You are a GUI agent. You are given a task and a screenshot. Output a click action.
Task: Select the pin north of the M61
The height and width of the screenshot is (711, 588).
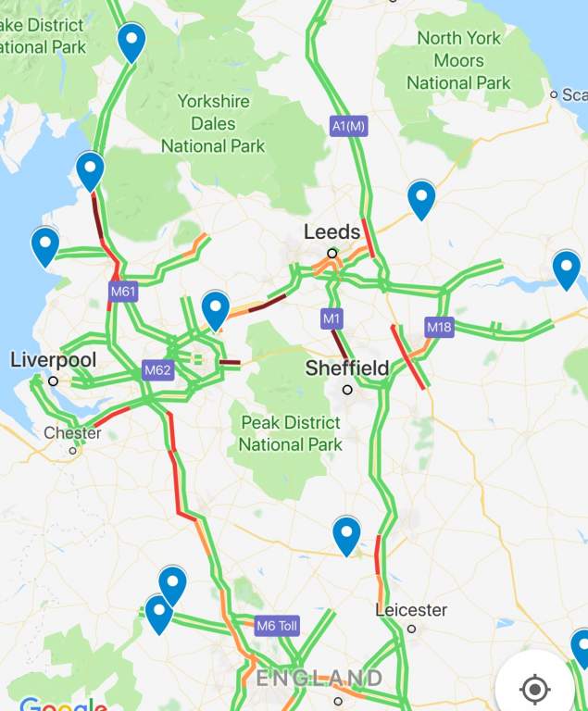pos(91,172)
